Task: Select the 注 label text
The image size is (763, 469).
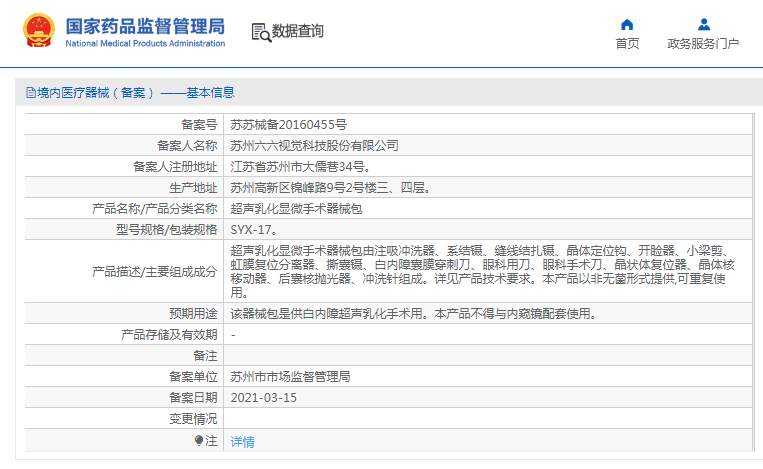Action: (x=211, y=440)
